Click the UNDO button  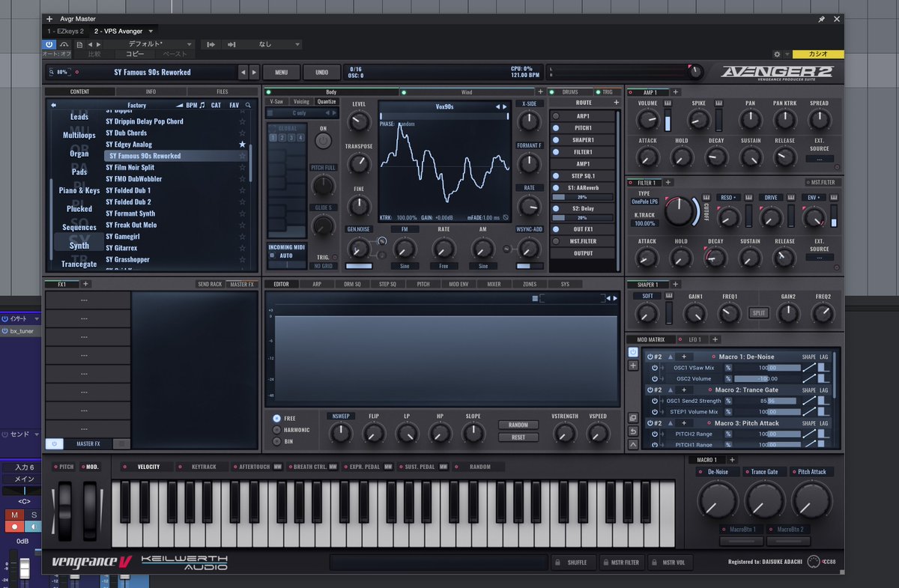point(321,73)
